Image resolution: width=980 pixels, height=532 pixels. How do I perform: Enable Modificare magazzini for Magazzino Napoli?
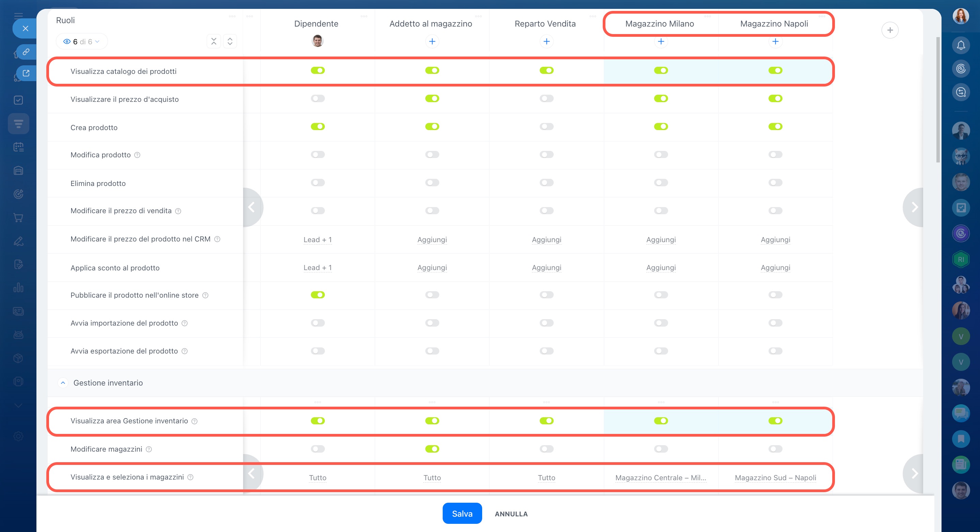tap(775, 449)
